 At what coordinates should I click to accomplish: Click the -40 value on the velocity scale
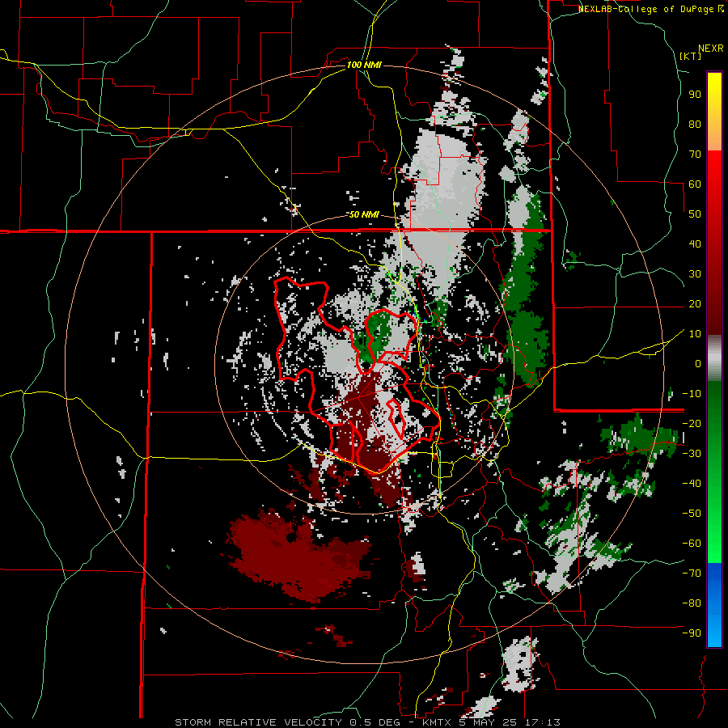click(x=692, y=484)
